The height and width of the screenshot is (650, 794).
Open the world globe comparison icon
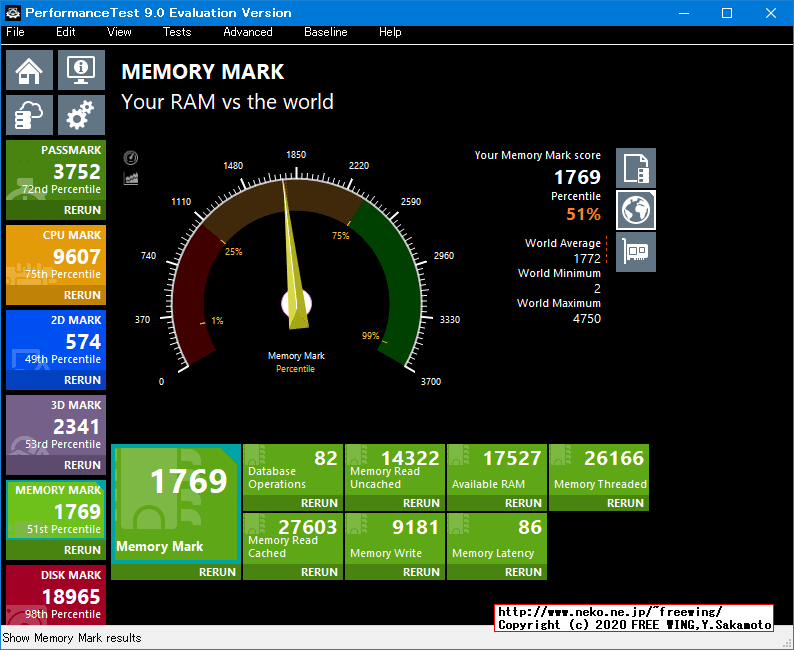click(x=636, y=209)
